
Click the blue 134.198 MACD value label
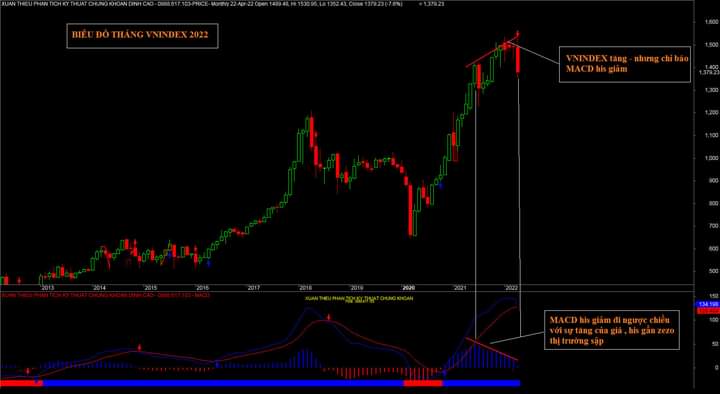708,304
